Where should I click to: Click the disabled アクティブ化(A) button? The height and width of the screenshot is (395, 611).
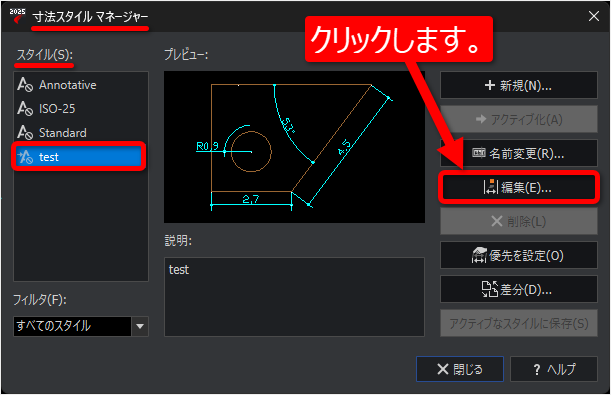tap(519, 119)
